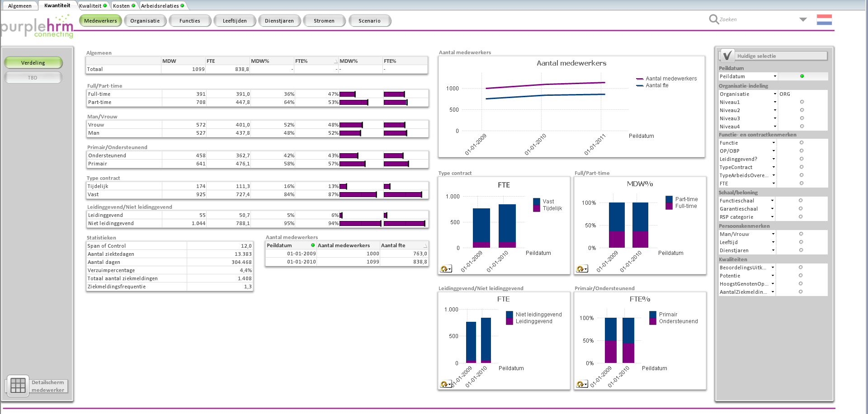The width and height of the screenshot is (868, 414).
Task: Click the Huidige selectie checkmark icon
Action: [727, 56]
